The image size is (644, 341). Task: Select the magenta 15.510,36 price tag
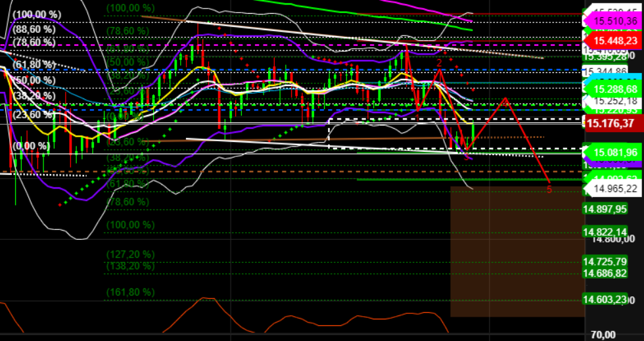click(x=611, y=22)
